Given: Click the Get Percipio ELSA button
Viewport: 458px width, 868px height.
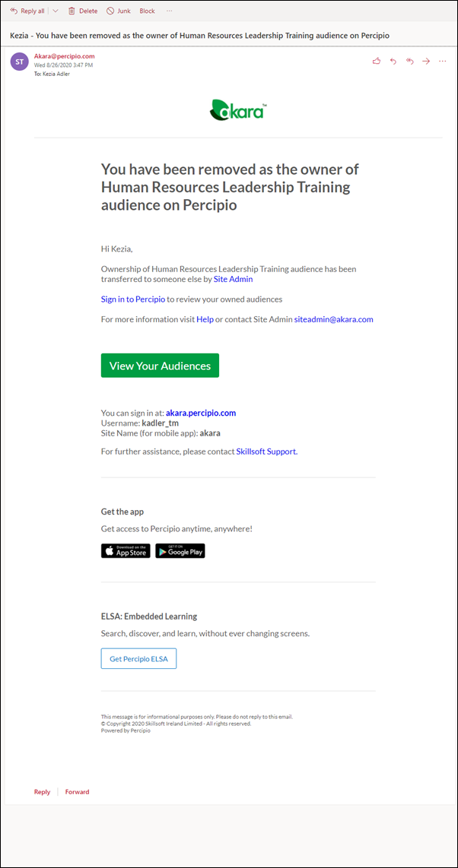Looking at the screenshot, I should 138,659.
